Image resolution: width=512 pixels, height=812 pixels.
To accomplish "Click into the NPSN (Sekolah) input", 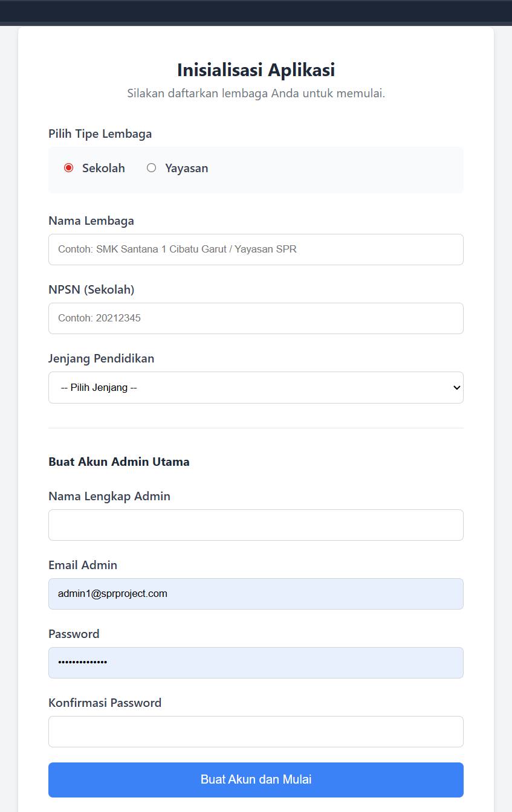I will (256, 318).
